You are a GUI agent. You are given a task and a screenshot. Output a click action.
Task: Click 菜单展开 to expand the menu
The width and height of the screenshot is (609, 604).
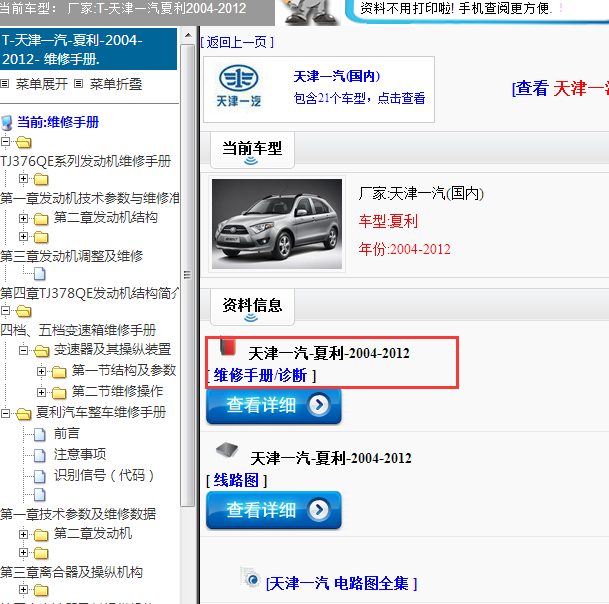click(x=42, y=84)
